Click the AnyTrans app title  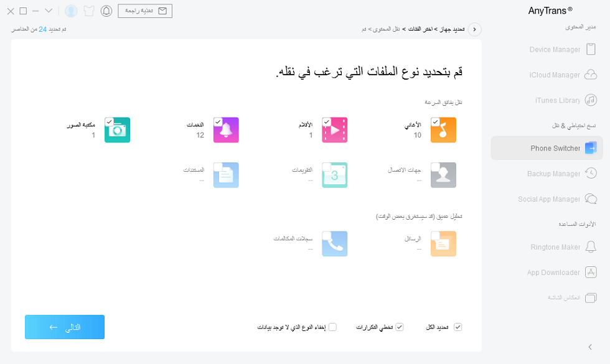(x=550, y=11)
